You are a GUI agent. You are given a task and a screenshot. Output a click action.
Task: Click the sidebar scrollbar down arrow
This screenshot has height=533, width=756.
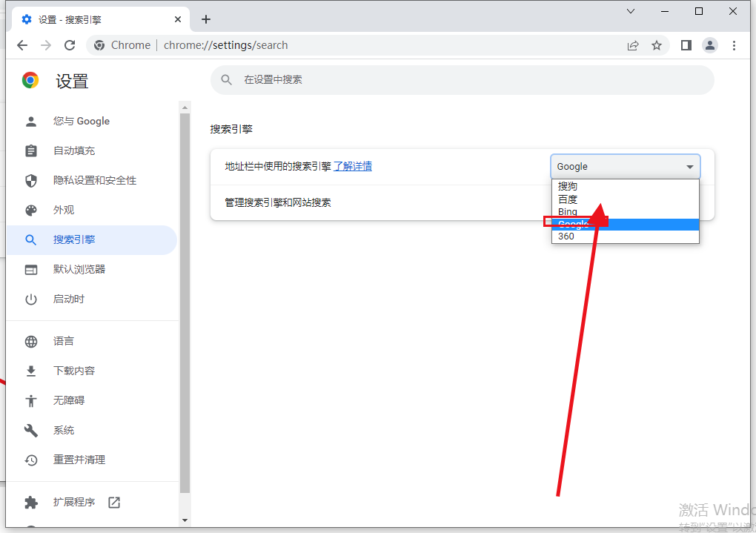(185, 520)
